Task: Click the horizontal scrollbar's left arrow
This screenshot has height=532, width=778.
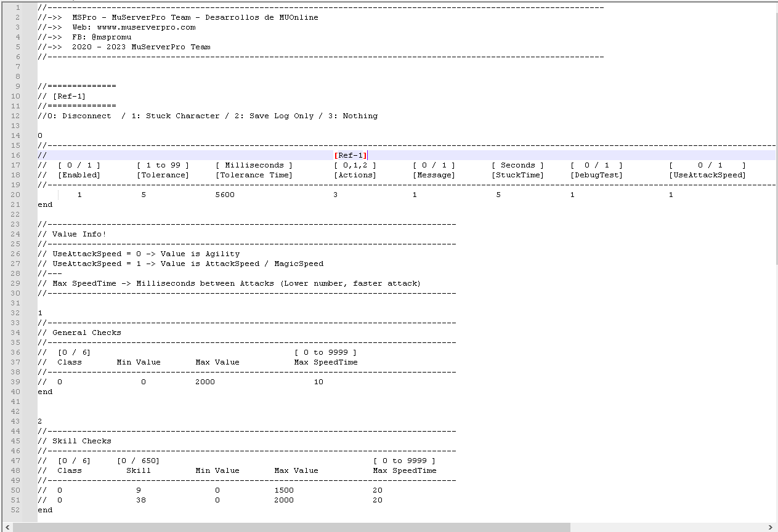Action: tap(6, 527)
